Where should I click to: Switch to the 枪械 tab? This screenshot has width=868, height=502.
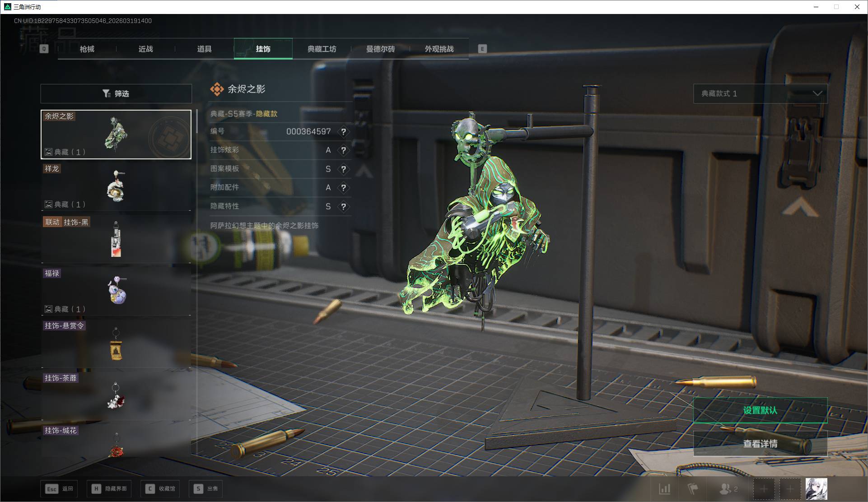point(87,49)
